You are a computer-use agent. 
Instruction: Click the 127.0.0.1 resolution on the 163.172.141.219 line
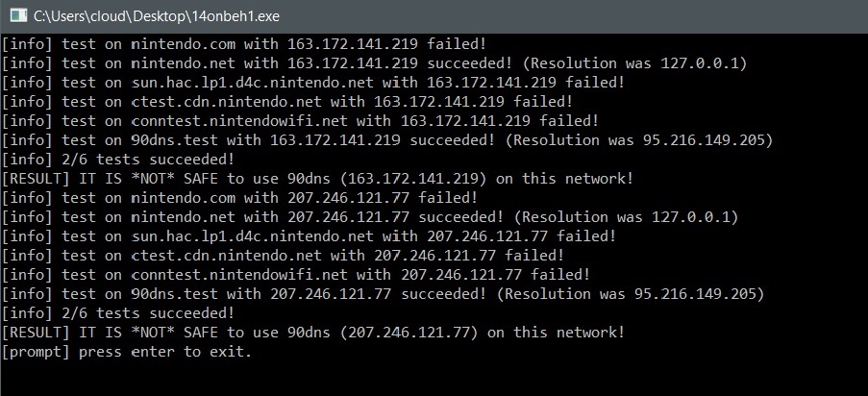click(x=699, y=63)
